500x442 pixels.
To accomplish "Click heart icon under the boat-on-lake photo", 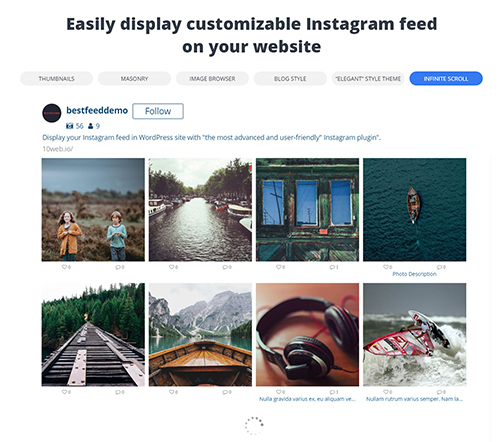I will click(x=171, y=392).
